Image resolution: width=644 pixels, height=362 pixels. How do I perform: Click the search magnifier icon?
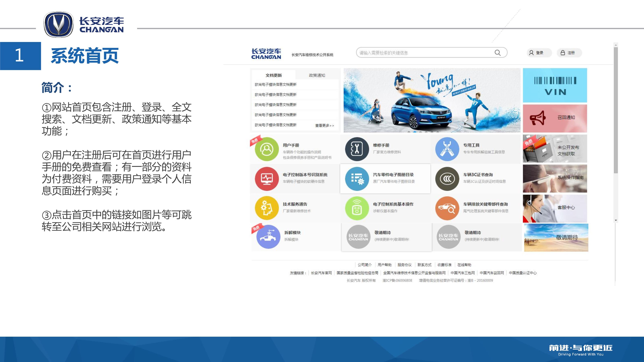pos(497,53)
